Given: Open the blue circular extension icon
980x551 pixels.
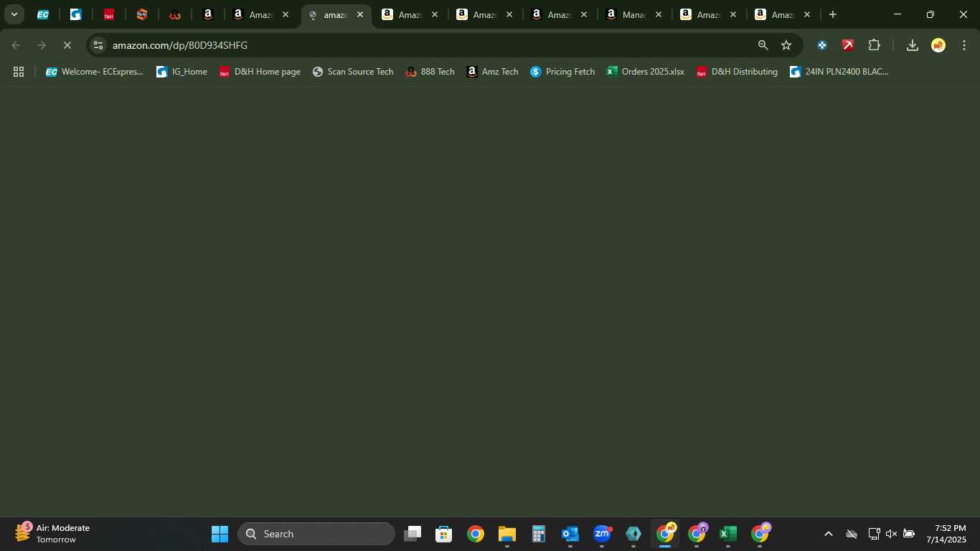Looking at the screenshot, I should 822,45.
